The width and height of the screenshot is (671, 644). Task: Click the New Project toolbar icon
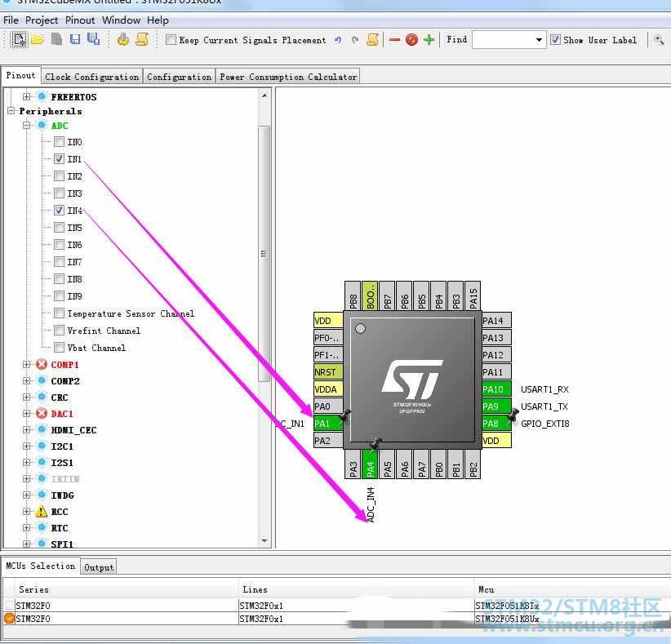pos(19,40)
